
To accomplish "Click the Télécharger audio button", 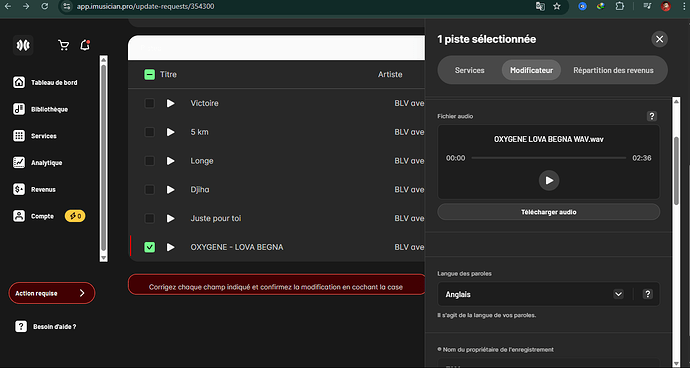I will 549,212.
